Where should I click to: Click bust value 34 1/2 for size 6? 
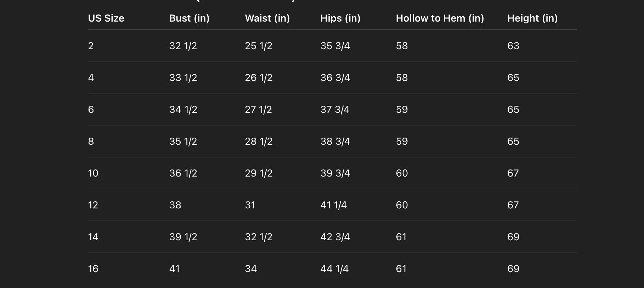tap(183, 110)
